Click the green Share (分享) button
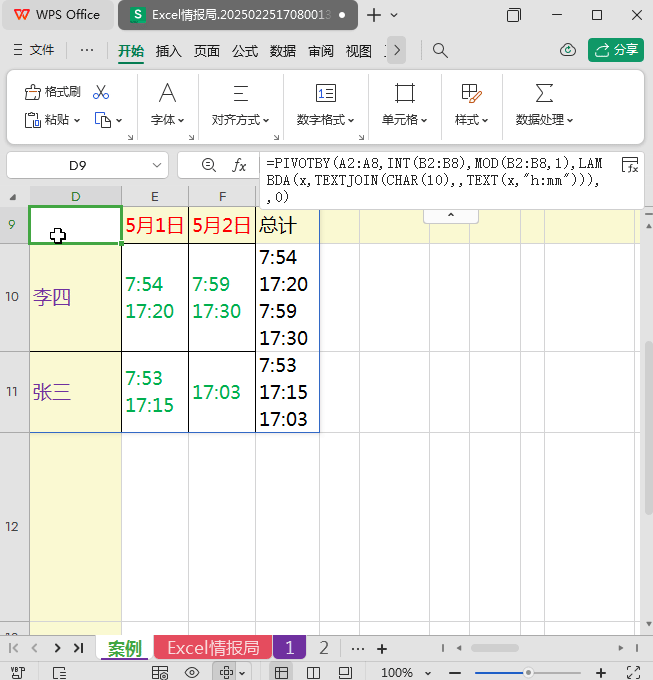Viewport: 653px width, 680px height. point(616,50)
